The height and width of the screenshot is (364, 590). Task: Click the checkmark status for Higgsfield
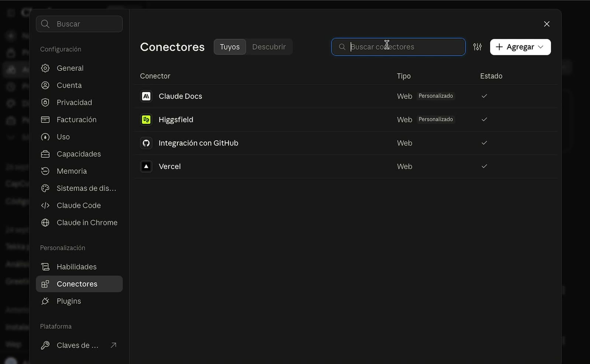[484, 119]
